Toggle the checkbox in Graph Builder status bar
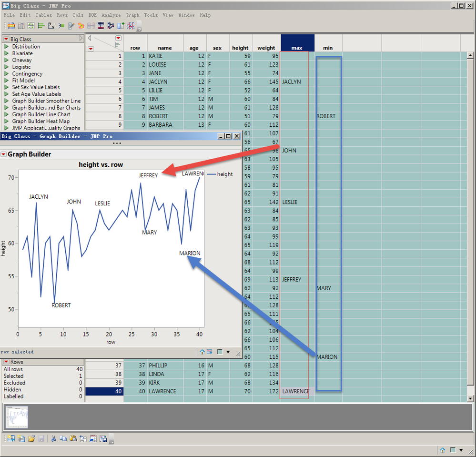The width and height of the screenshot is (476, 457). click(x=220, y=352)
